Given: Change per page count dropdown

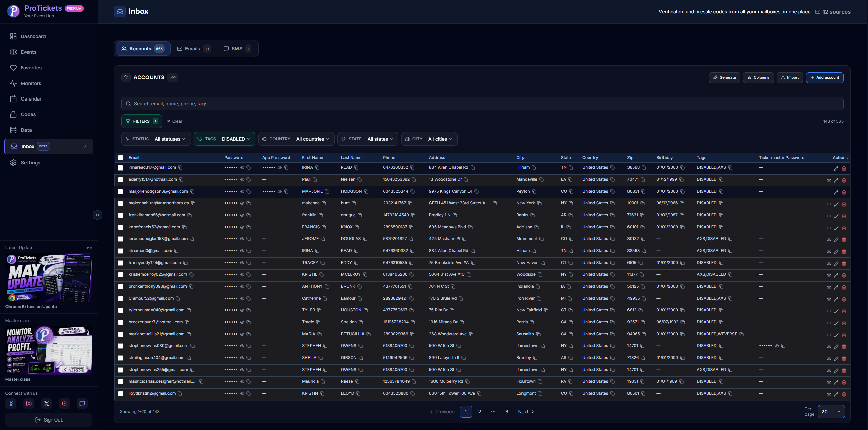Looking at the screenshot, I should pos(831,412).
